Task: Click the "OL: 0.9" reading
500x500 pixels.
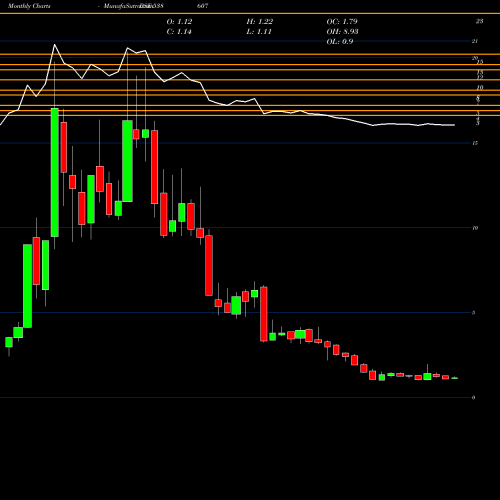Action: [340, 42]
